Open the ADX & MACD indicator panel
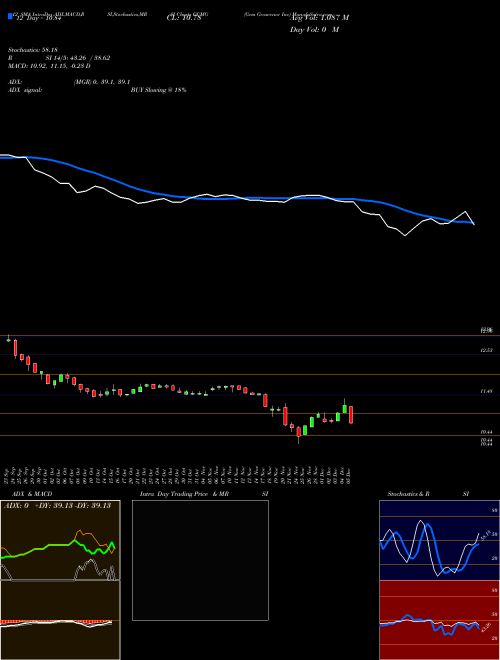 click(x=60, y=580)
